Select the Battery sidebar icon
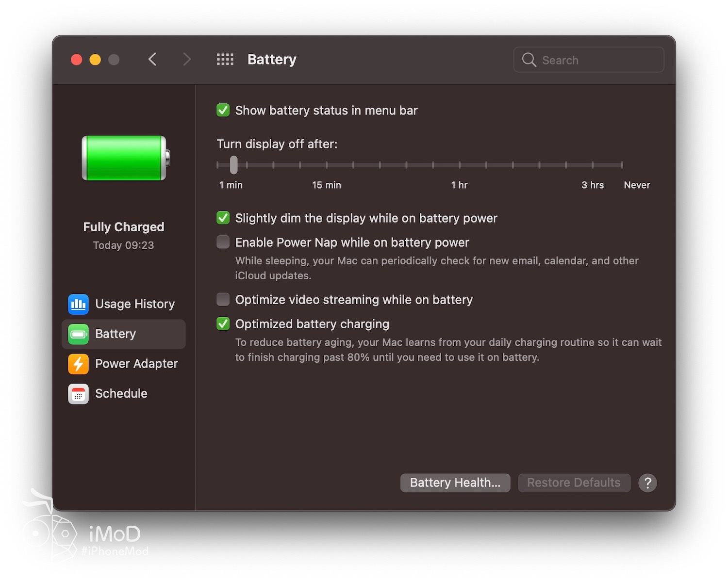 pyautogui.click(x=78, y=334)
